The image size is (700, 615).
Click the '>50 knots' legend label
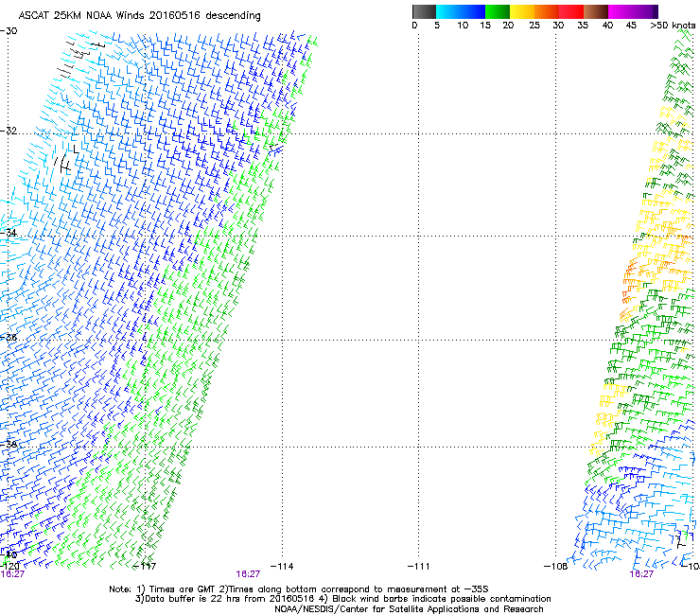673,26
